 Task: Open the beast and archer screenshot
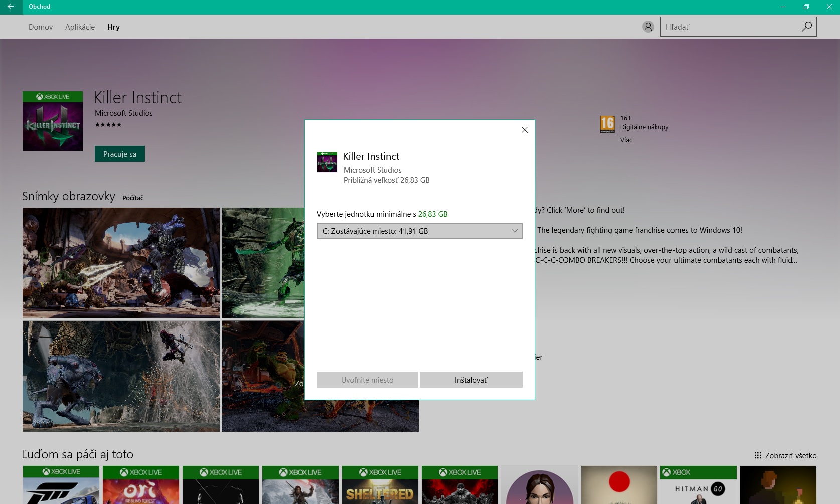pos(121,376)
